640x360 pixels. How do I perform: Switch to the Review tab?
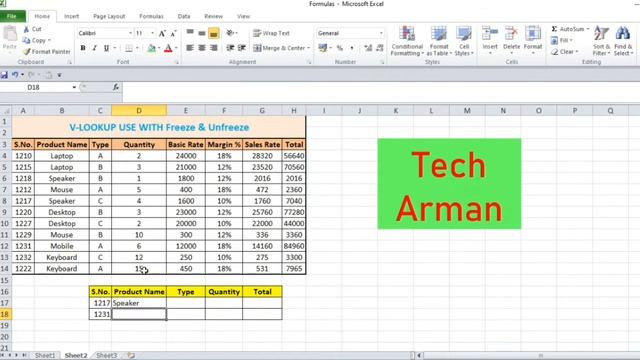pos(213,16)
